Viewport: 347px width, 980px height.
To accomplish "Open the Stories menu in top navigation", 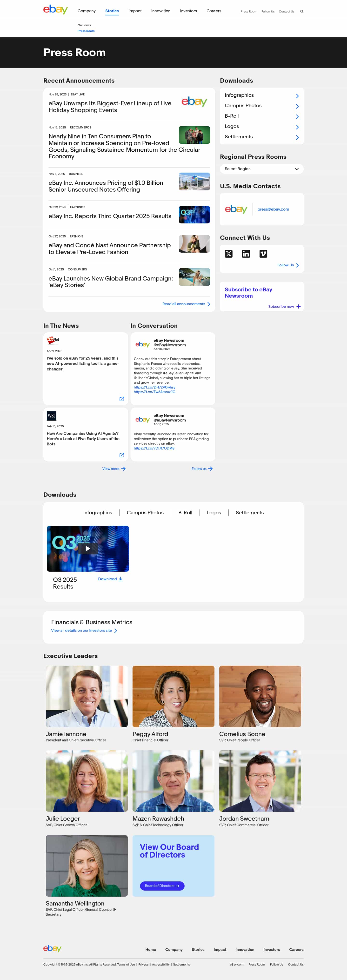I will 112,11.
